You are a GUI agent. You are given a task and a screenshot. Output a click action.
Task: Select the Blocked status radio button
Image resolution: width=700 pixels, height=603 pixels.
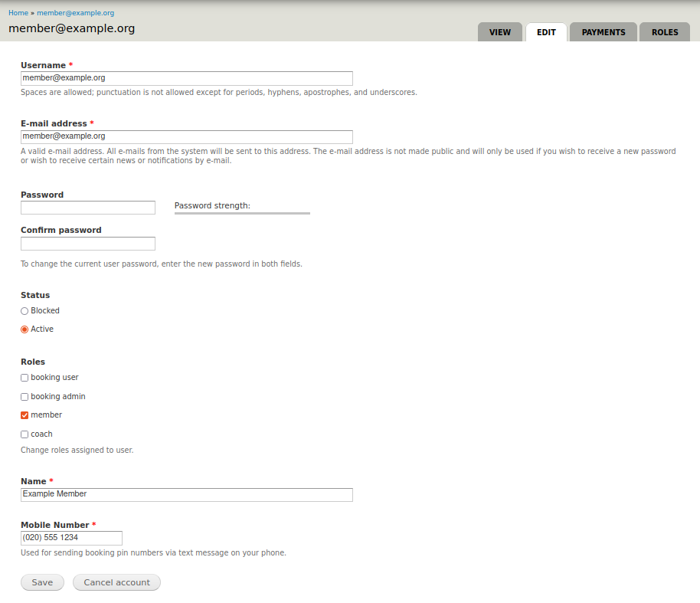[25, 311]
